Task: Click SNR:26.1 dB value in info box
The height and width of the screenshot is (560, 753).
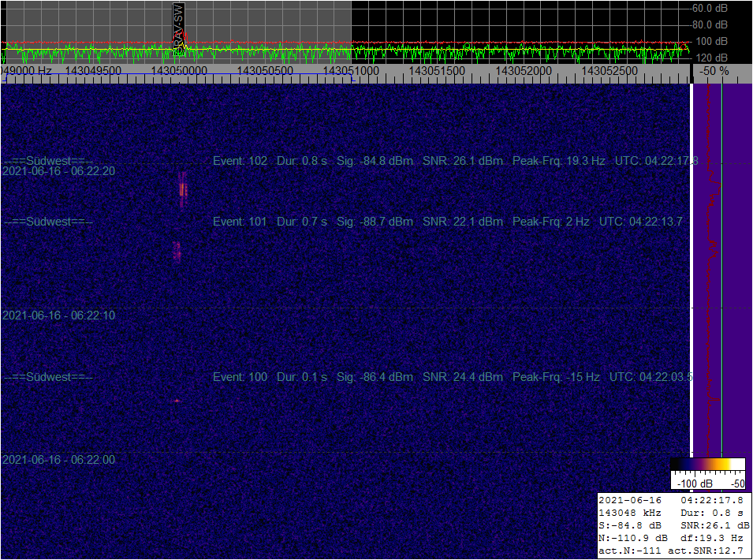Action: tap(715, 525)
